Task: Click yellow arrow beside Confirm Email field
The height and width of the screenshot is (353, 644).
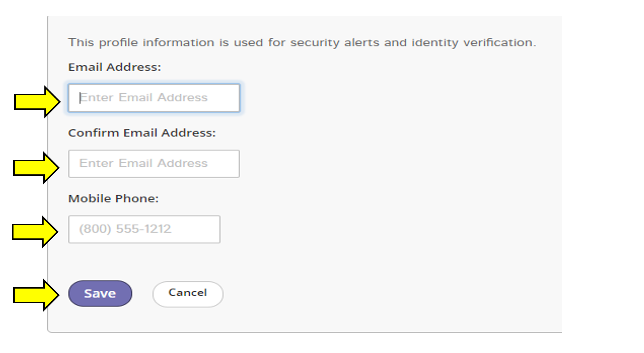Action: coord(36,168)
